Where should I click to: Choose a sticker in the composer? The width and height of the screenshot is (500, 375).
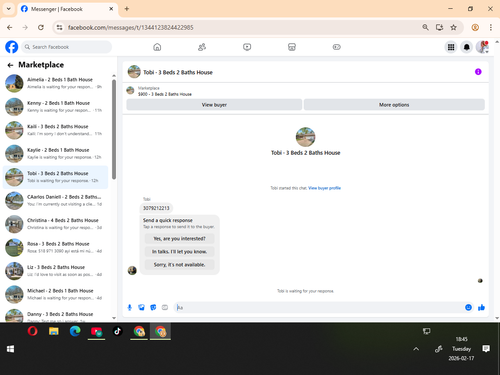[153, 307]
